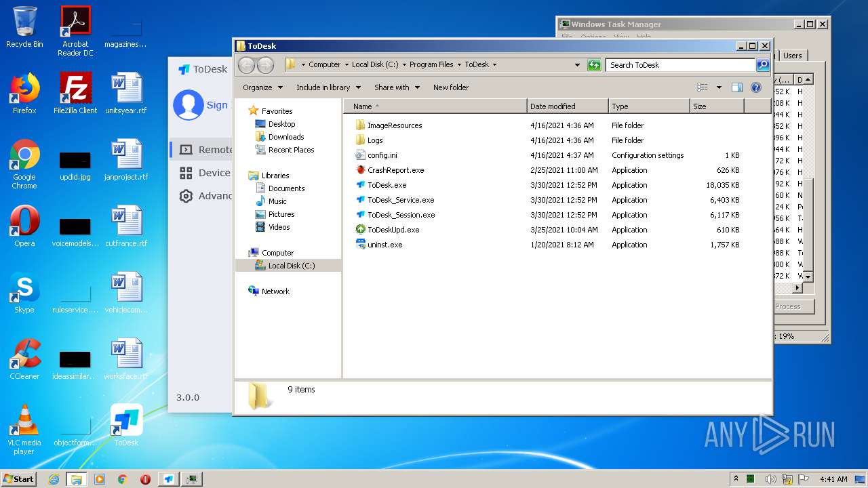
Task: Sort files by Size column
Action: point(717,106)
